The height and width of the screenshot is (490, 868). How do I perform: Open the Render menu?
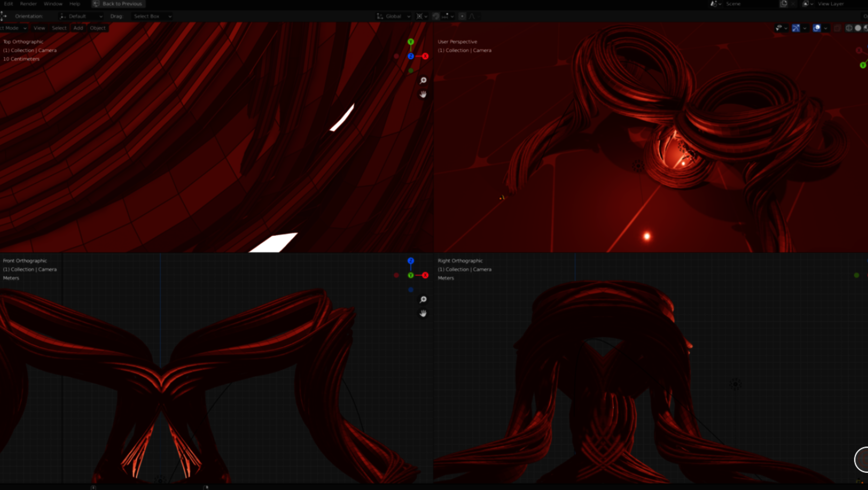28,4
